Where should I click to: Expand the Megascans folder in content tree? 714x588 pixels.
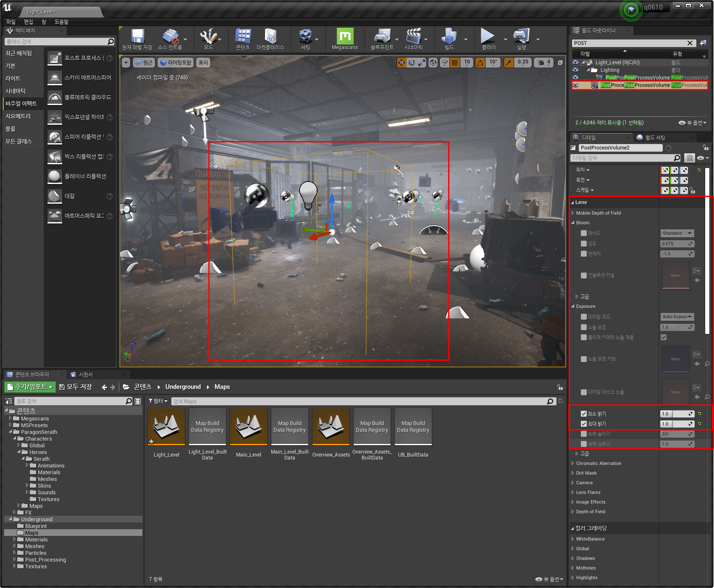(10, 418)
